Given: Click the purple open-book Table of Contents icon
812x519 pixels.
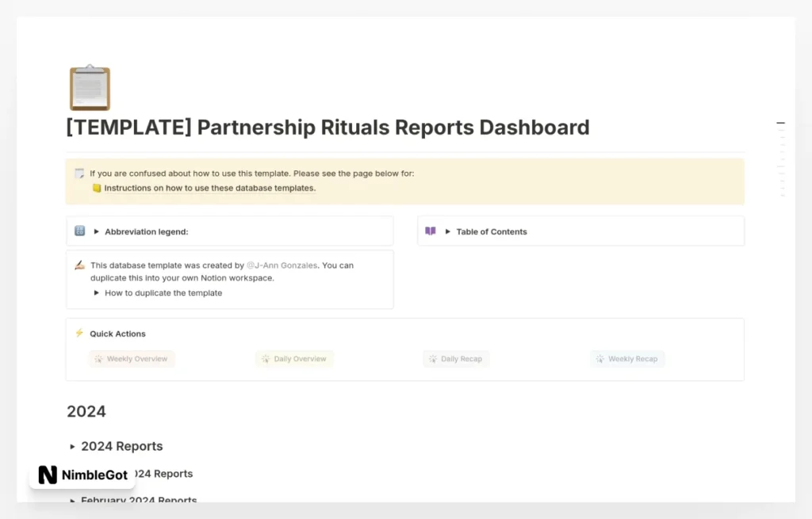Looking at the screenshot, I should pos(431,231).
